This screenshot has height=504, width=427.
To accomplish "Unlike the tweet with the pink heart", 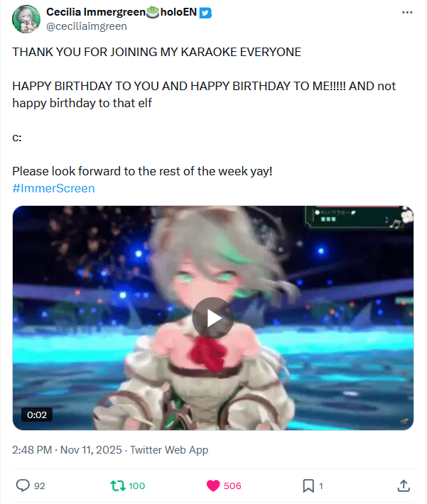I will tap(213, 486).
